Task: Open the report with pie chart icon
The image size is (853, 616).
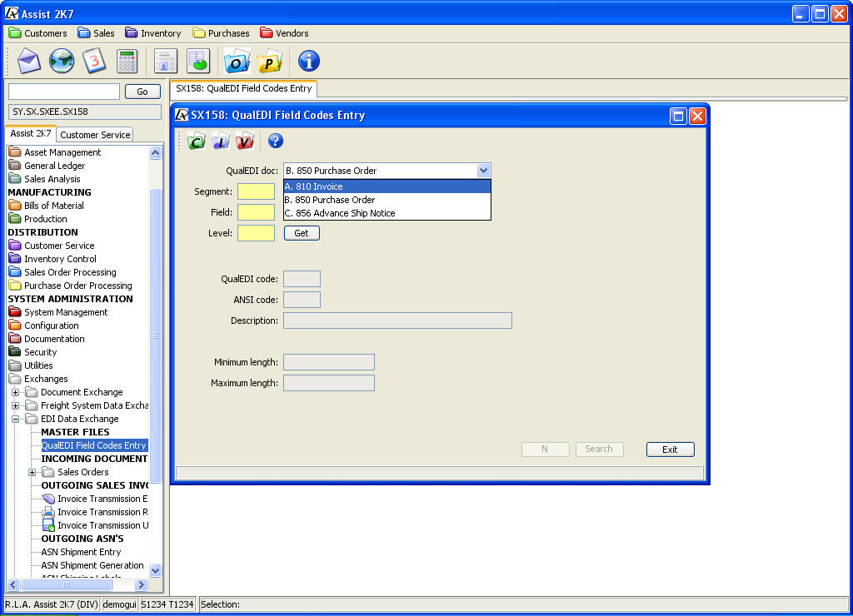Action: 198,61
